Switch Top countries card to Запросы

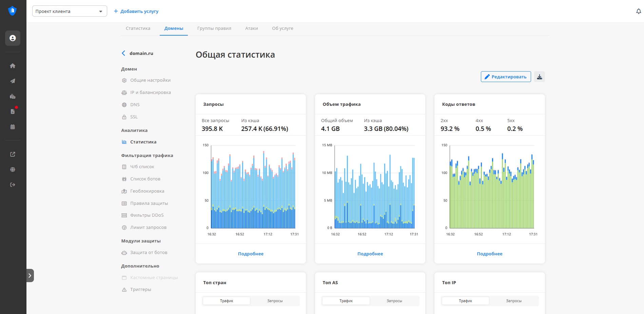coord(275,301)
